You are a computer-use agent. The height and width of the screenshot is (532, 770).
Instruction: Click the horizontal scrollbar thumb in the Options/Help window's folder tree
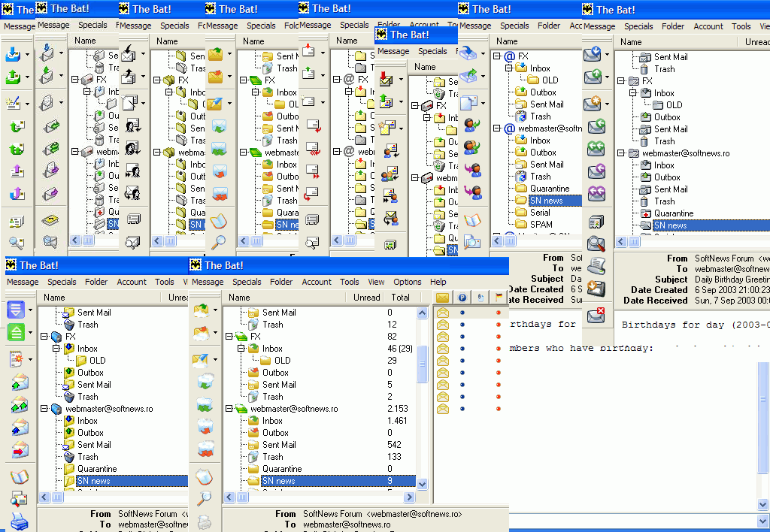pyautogui.click(x=243, y=497)
